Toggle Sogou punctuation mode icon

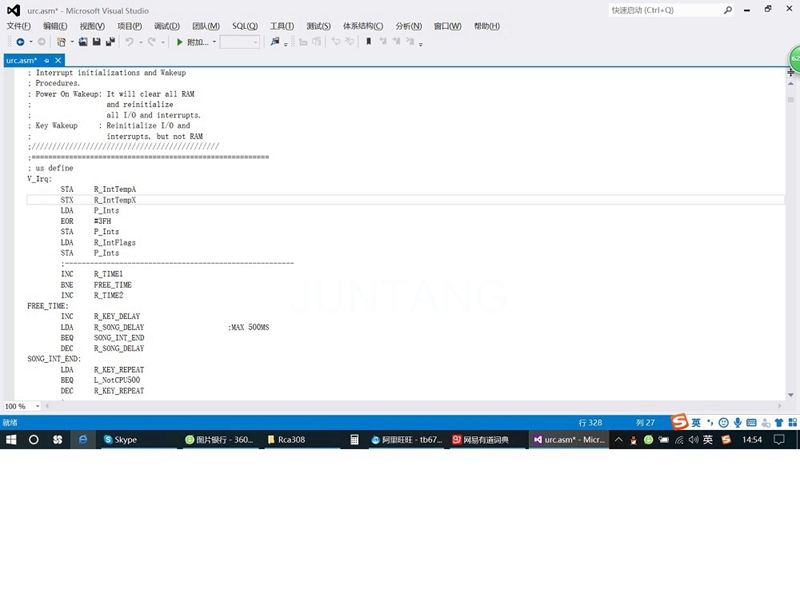click(710, 423)
